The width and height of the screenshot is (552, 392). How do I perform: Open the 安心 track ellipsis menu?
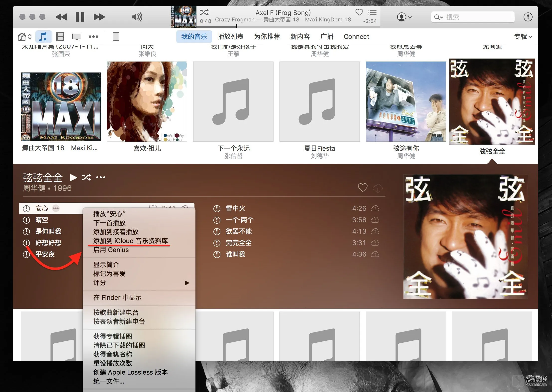click(56, 208)
